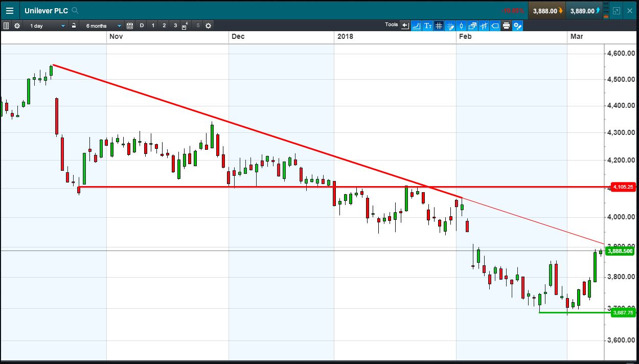Toggle the crosshair drawing mode
This screenshot has height=364, width=639.
tap(450, 26)
